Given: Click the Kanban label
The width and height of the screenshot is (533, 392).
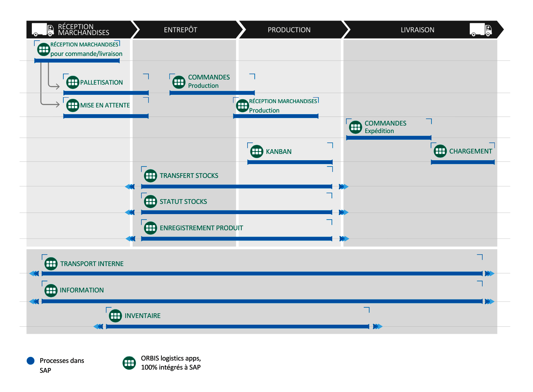Looking at the screenshot, I should click(279, 152).
